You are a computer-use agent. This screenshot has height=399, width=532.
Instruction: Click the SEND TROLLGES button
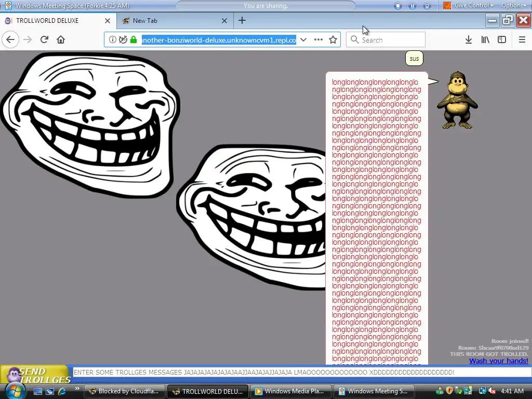pos(36,375)
